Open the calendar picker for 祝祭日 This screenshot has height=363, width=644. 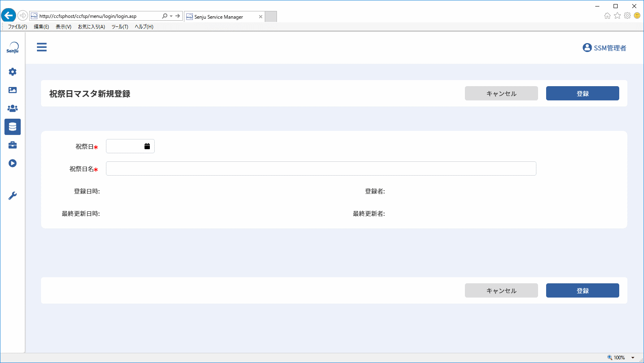pyautogui.click(x=147, y=146)
